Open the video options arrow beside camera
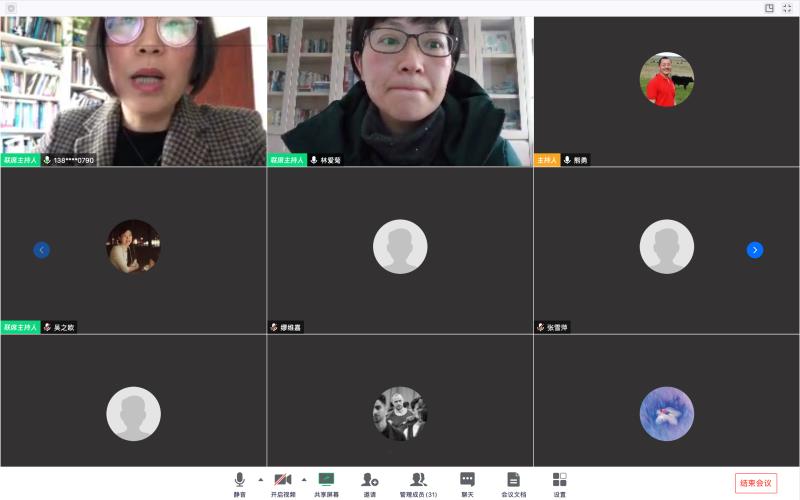800x500 pixels. coord(304,479)
